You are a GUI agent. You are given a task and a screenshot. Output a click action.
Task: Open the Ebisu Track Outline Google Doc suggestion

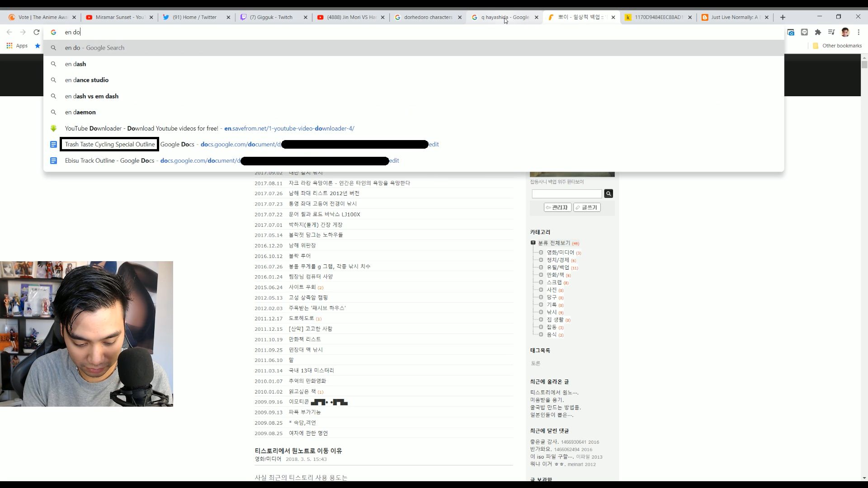pos(108,161)
